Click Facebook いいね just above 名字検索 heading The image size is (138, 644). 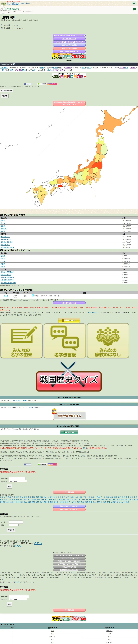click(x=28, y=465)
